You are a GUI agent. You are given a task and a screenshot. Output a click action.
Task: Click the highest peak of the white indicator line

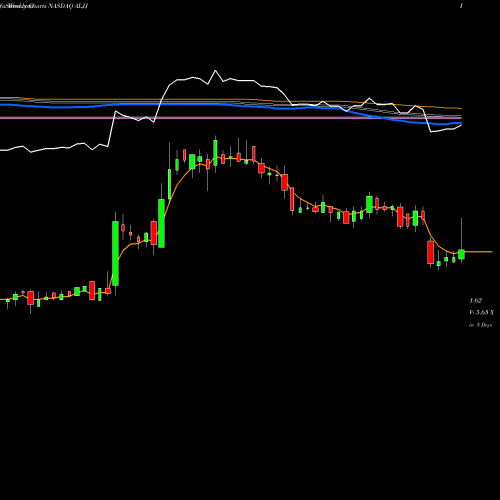[215, 71]
